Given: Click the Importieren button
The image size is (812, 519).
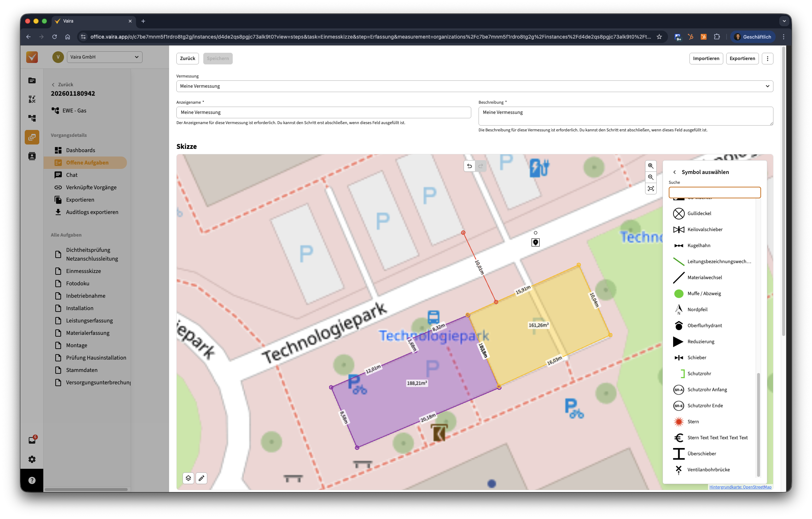Looking at the screenshot, I should [706, 59].
